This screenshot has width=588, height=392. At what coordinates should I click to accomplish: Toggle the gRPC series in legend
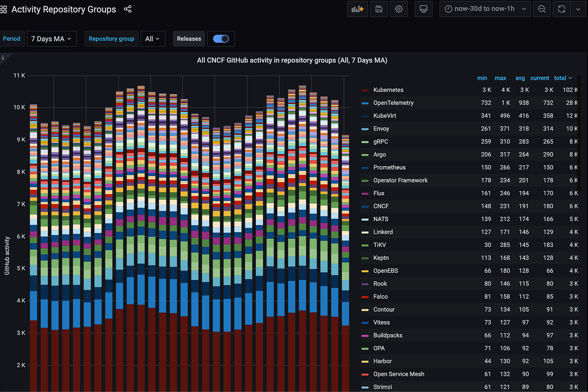[x=381, y=142]
